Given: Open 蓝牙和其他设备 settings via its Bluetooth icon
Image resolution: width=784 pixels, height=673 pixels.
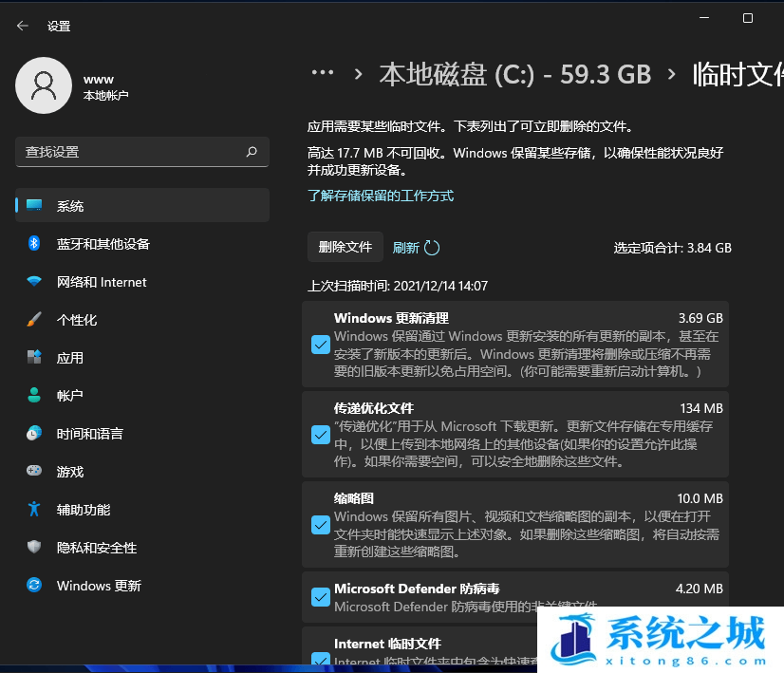Looking at the screenshot, I should pos(35,244).
